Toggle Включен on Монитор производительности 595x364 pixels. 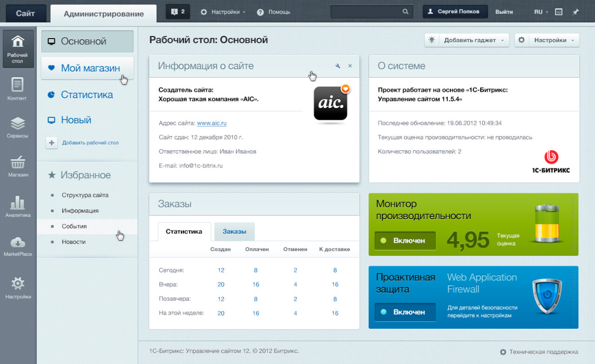point(404,240)
